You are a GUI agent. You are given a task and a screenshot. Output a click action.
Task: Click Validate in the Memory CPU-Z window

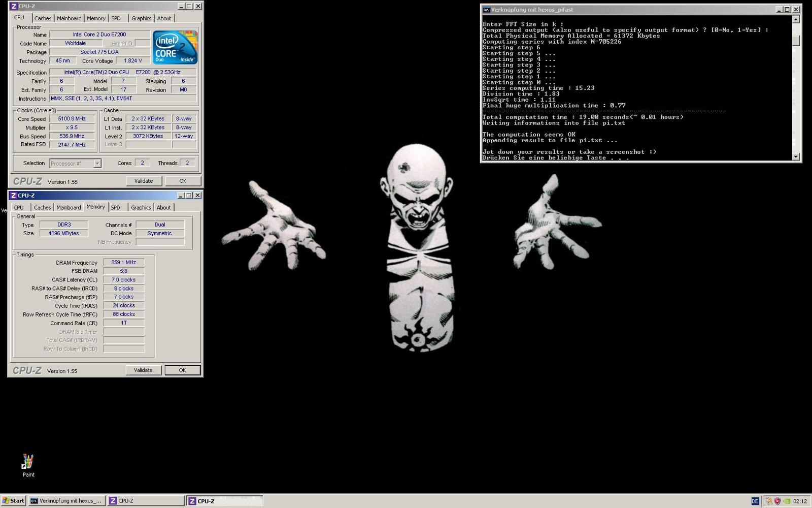[143, 370]
